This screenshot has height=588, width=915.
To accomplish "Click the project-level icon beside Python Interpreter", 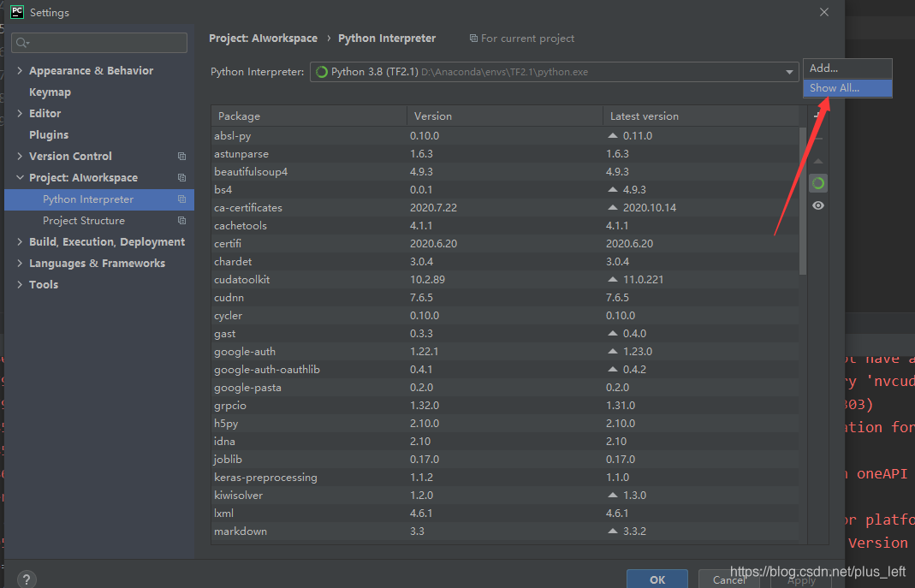I will pyautogui.click(x=181, y=199).
